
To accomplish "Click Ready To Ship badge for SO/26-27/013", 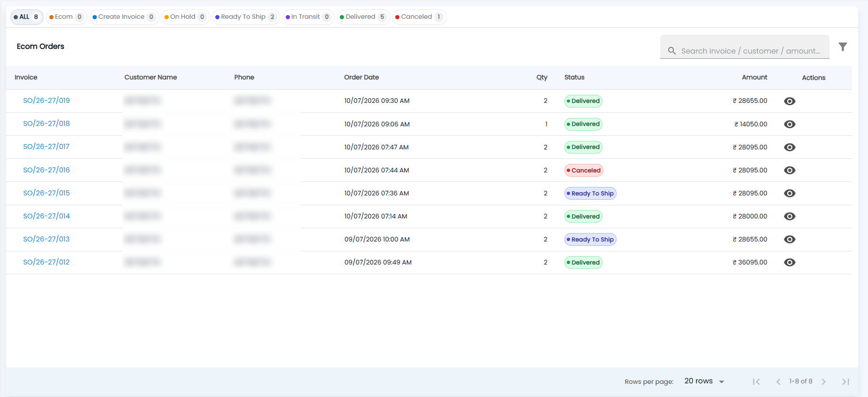I will 590,240.
